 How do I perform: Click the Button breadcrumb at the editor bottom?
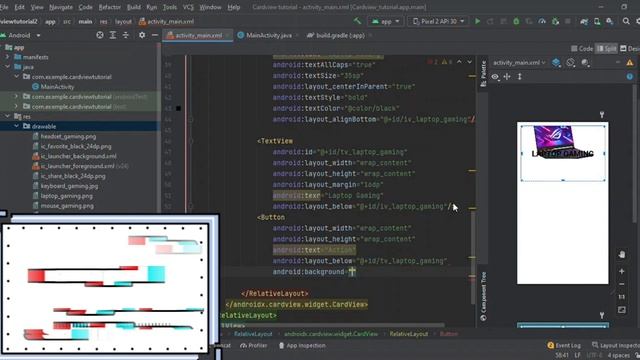point(449,334)
